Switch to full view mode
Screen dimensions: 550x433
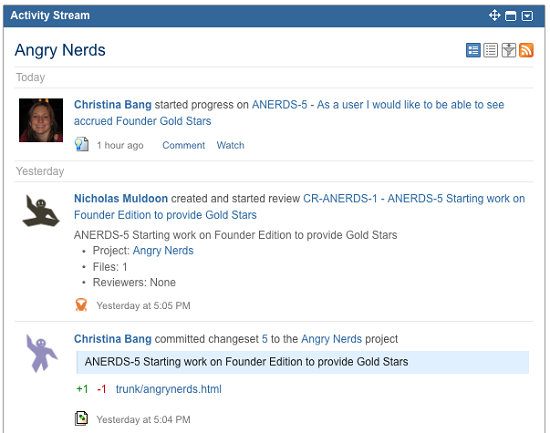473,50
